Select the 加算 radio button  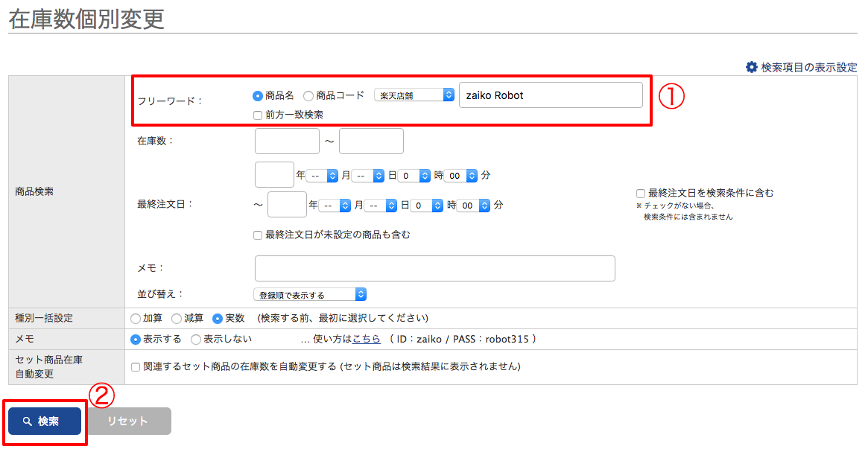tap(136, 319)
